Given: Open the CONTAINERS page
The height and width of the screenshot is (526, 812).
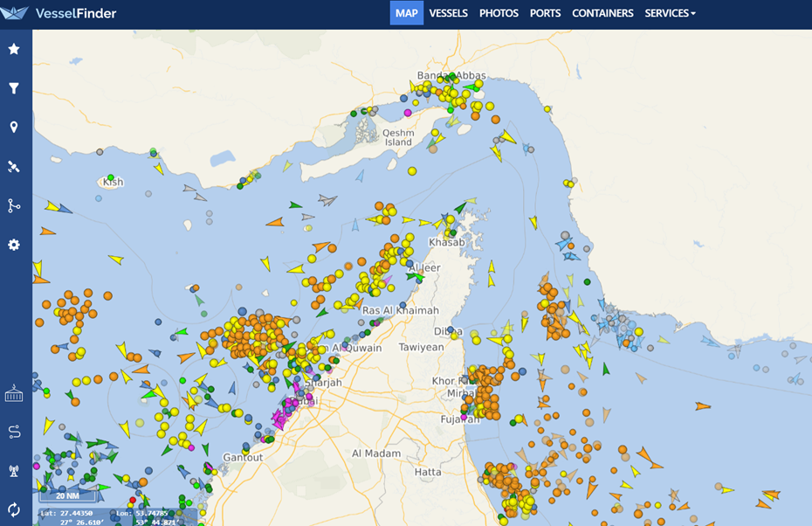Looking at the screenshot, I should pyautogui.click(x=602, y=13).
